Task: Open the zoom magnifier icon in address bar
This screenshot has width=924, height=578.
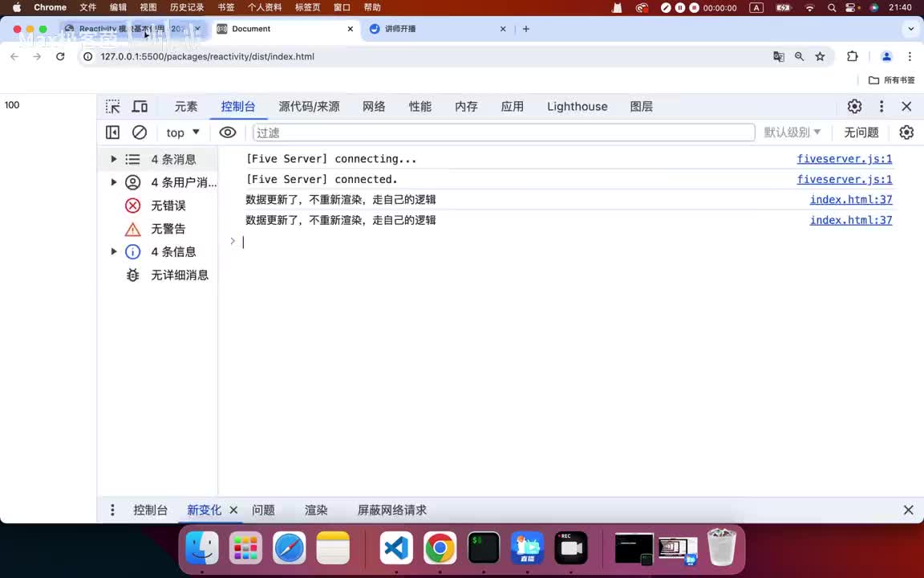Action: (799, 57)
